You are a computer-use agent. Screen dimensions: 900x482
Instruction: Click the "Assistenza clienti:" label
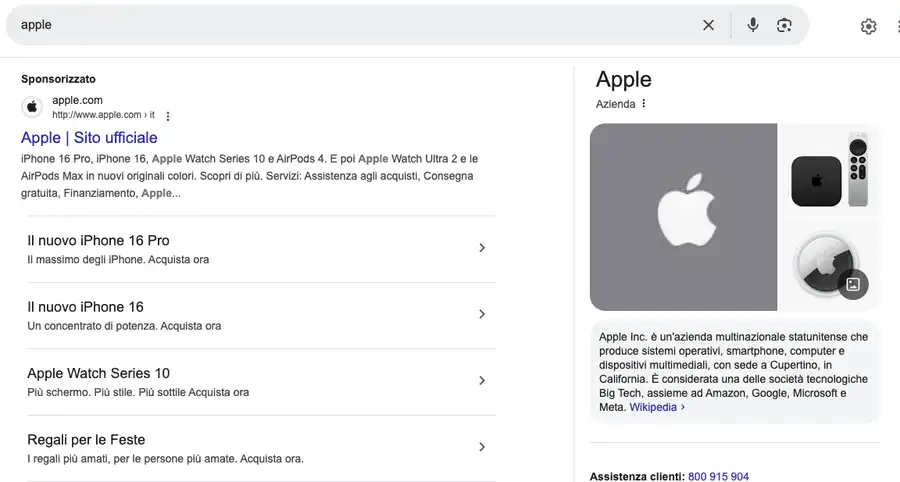tap(637, 476)
